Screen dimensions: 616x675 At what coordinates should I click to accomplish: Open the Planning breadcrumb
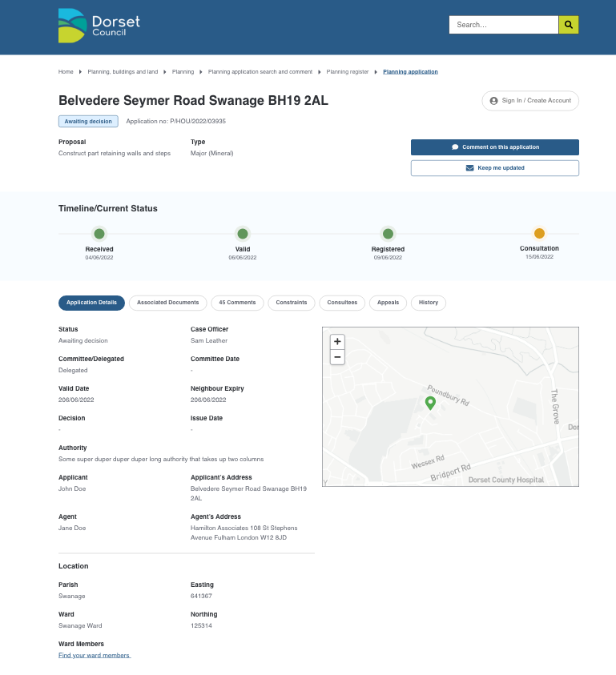[x=183, y=72]
